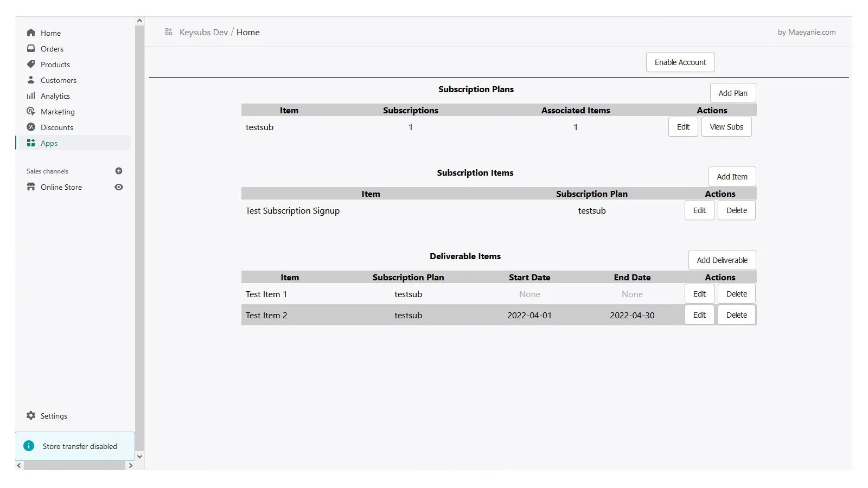This screenshot has height=488, width=868.
Task: Click the 'Associated Items' column header
Action: pyautogui.click(x=576, y=111)
